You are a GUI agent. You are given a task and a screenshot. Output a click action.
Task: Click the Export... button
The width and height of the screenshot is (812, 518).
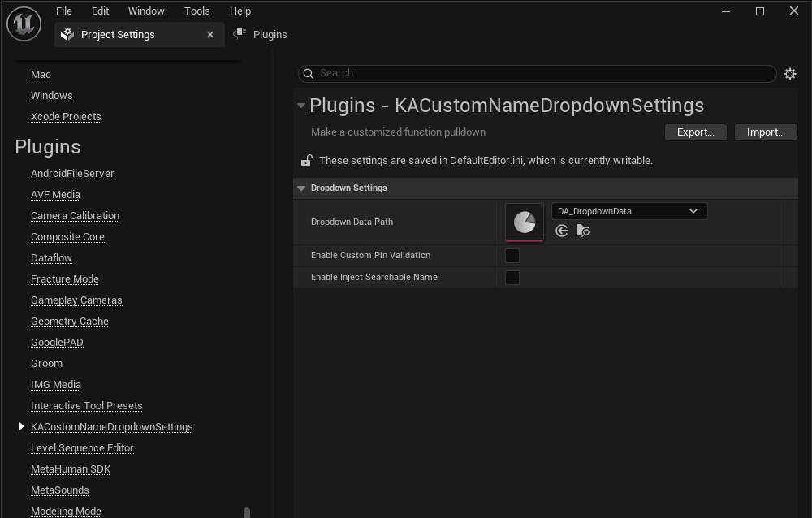tap(695, 132)
